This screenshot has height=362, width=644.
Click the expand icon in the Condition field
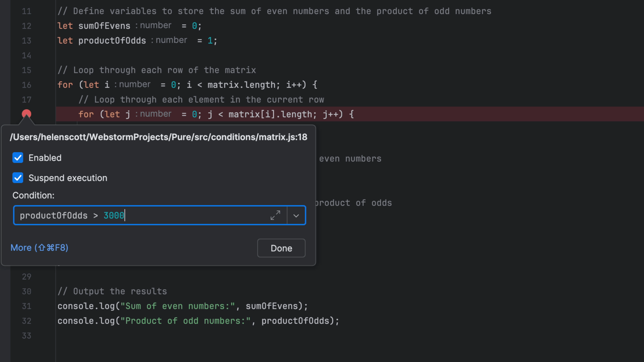[275, 215]
